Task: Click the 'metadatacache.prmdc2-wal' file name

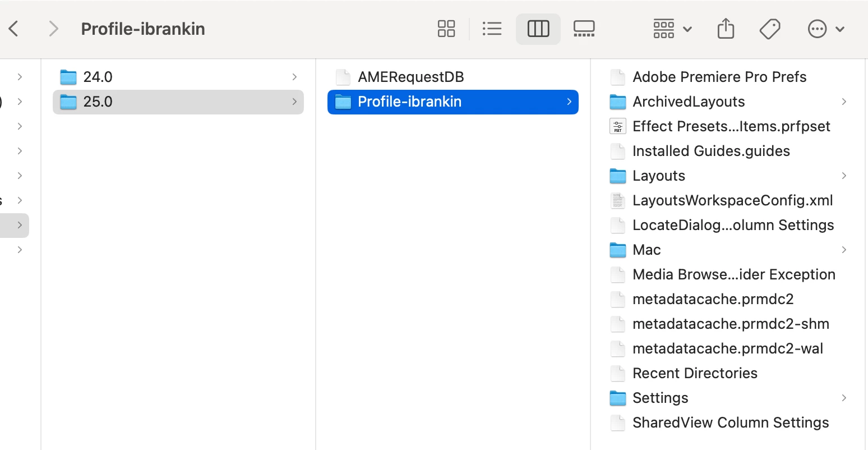Action: (728, 348)
